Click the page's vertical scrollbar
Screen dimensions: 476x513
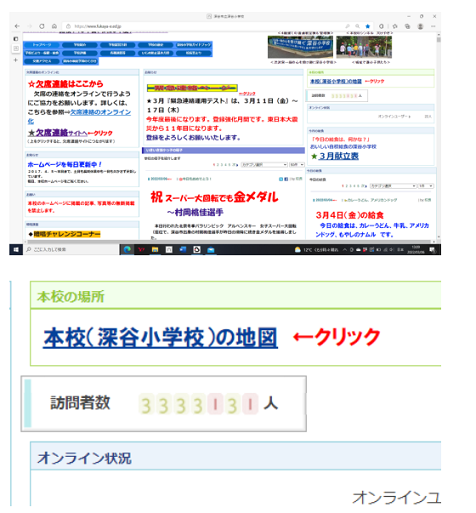(x=439, y=137)
